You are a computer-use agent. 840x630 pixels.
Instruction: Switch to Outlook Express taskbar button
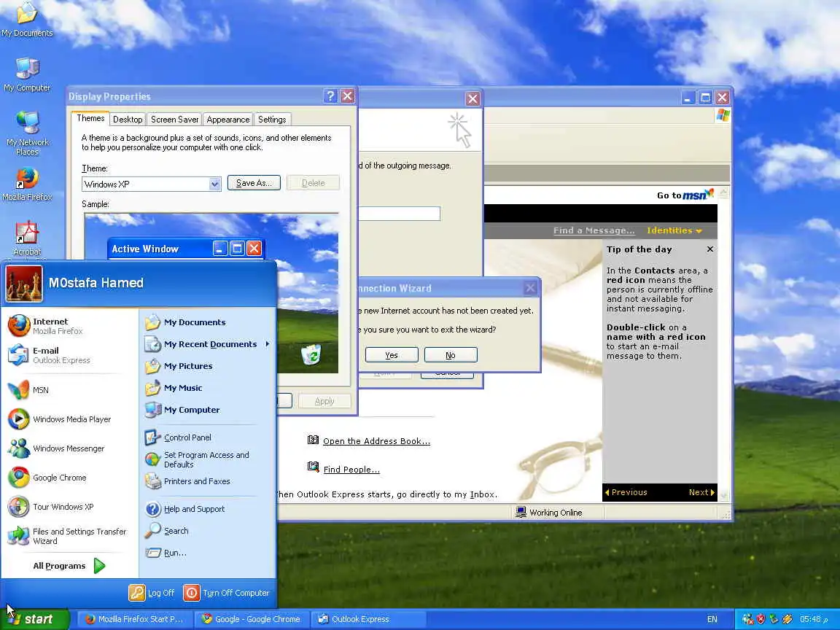pos(368,619)
